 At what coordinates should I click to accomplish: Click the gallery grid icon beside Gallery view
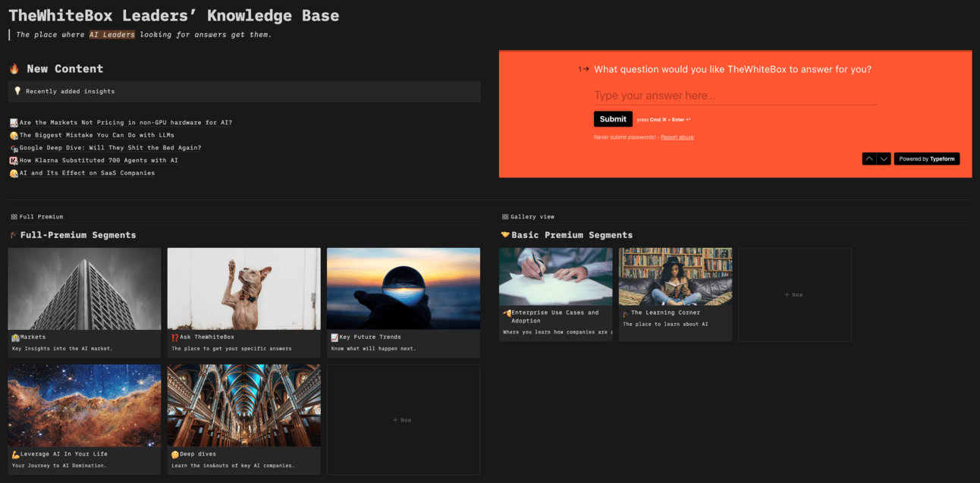[x=505, y=217]
